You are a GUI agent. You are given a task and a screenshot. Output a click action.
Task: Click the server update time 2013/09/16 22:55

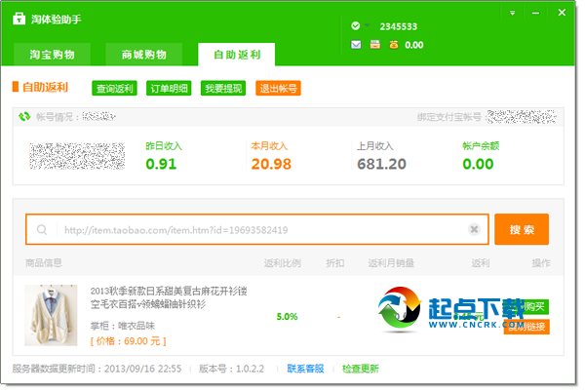click(x=143, y=369)
